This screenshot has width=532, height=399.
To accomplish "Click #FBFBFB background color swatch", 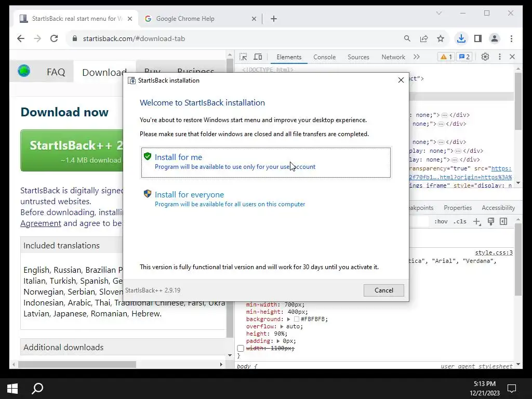I will click(x=297, y=320).
